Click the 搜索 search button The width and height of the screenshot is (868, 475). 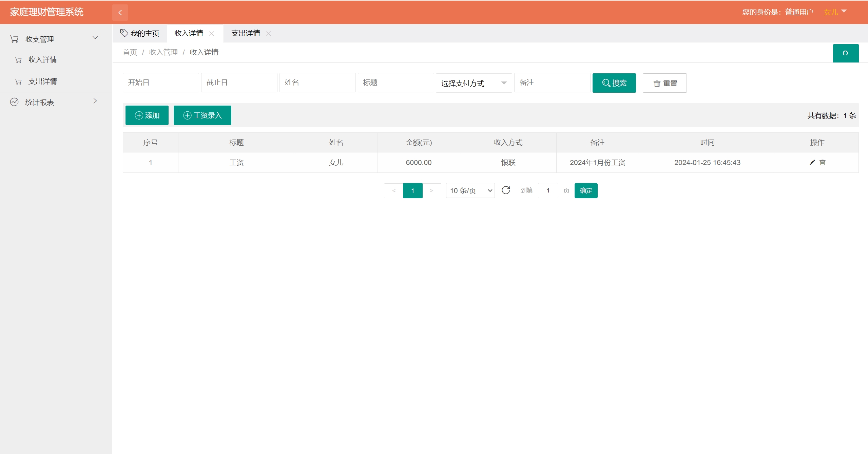(x=614, y=83)
